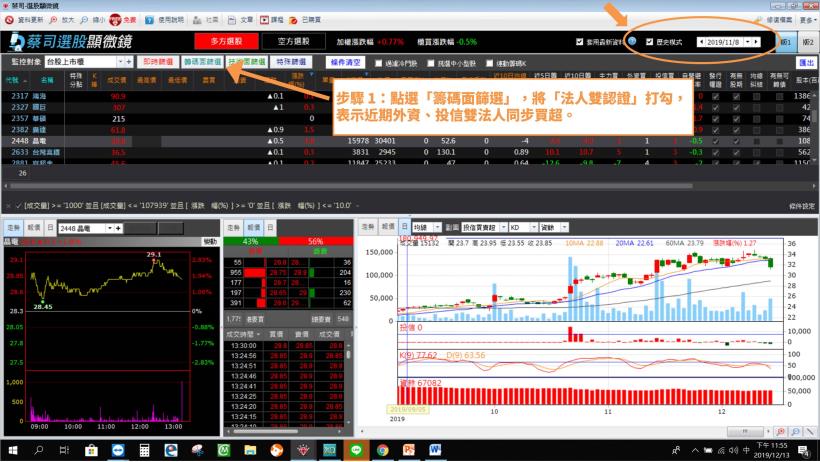Click chart zoom-in magnifier at bottom right

pos(781,432)
